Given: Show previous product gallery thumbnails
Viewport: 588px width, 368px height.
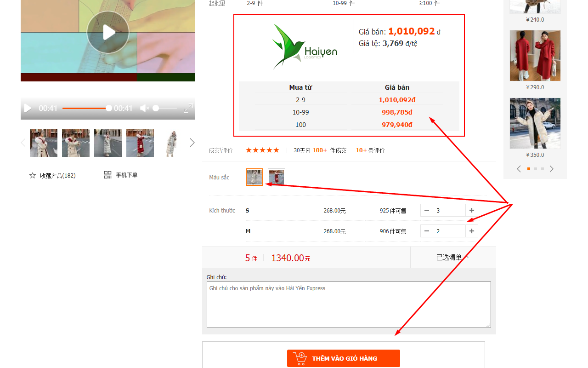Looking at the screenshot, I should [x=23, y=143].
